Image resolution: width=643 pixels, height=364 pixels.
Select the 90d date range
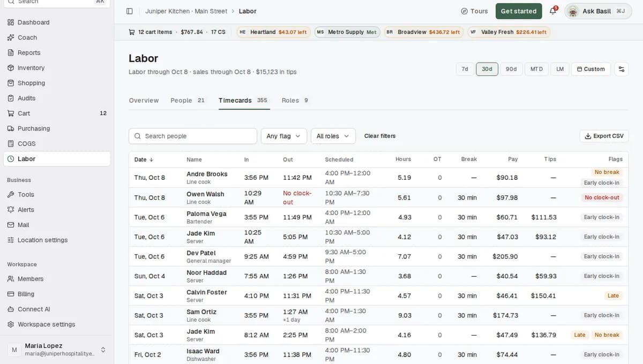(511, 69)
